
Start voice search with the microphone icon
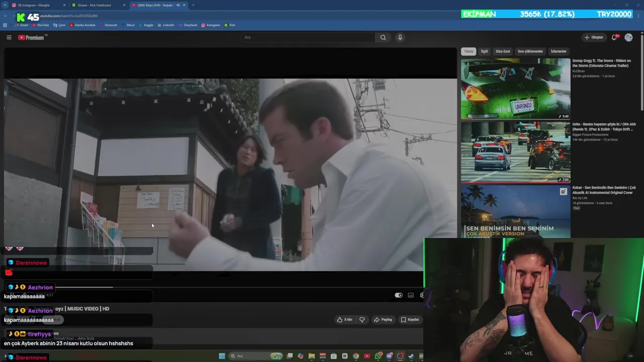[x=400, y=37]
